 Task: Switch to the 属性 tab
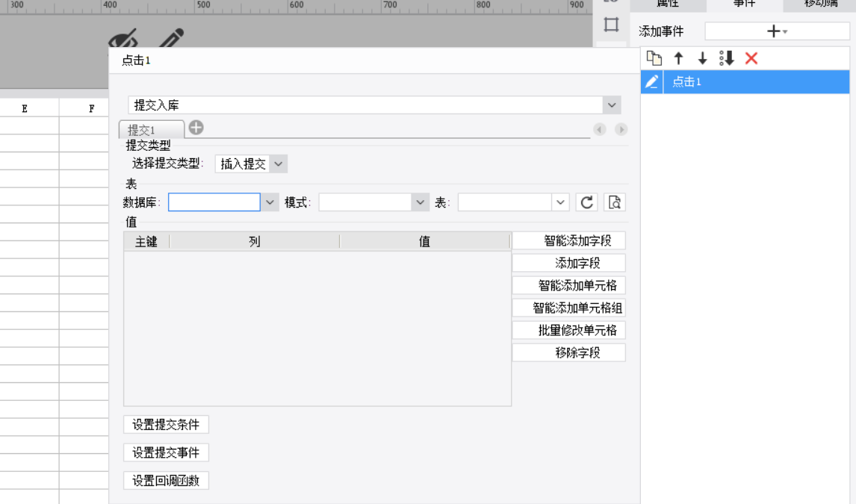coord(667,4)
